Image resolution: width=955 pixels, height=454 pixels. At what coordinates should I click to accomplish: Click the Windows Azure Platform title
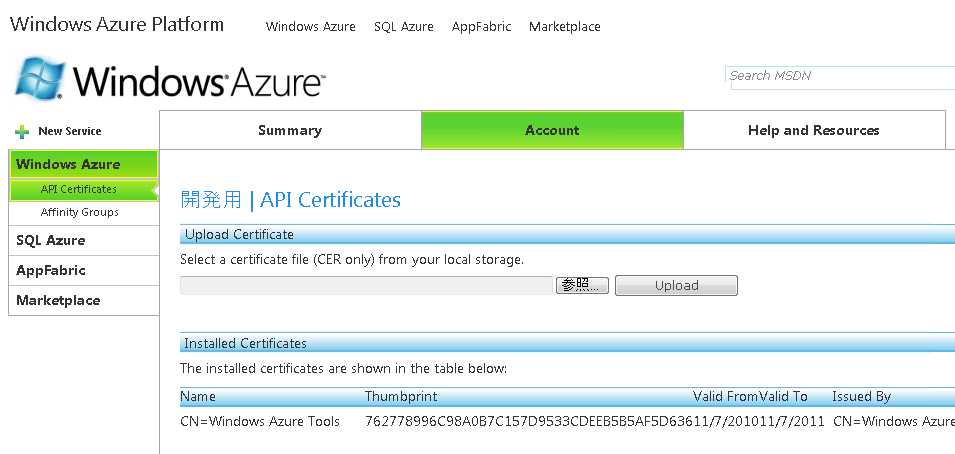coord(117,24)
